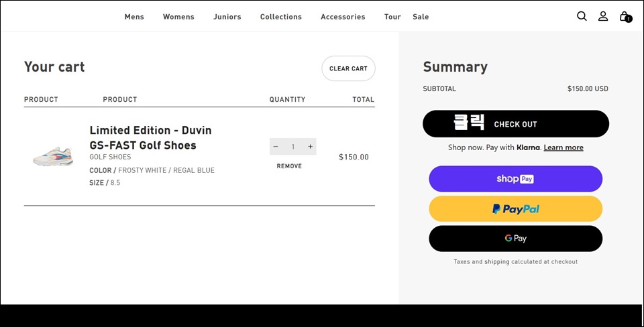The width and height of the screenshot is (644, 327).
Task: Remove the golf shoes from cart
Action: tap(289, 166)
